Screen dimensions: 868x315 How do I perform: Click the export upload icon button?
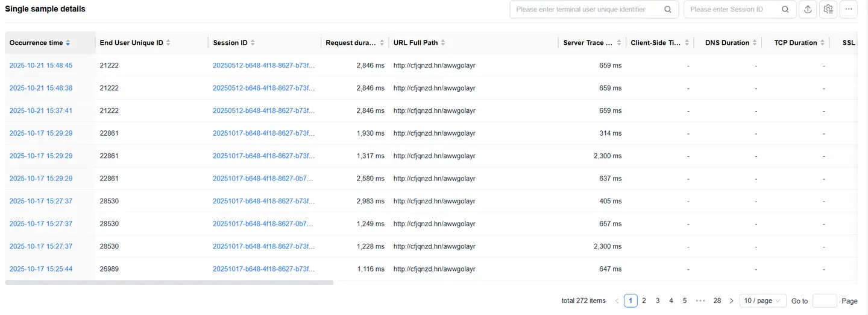pos(807,10)
